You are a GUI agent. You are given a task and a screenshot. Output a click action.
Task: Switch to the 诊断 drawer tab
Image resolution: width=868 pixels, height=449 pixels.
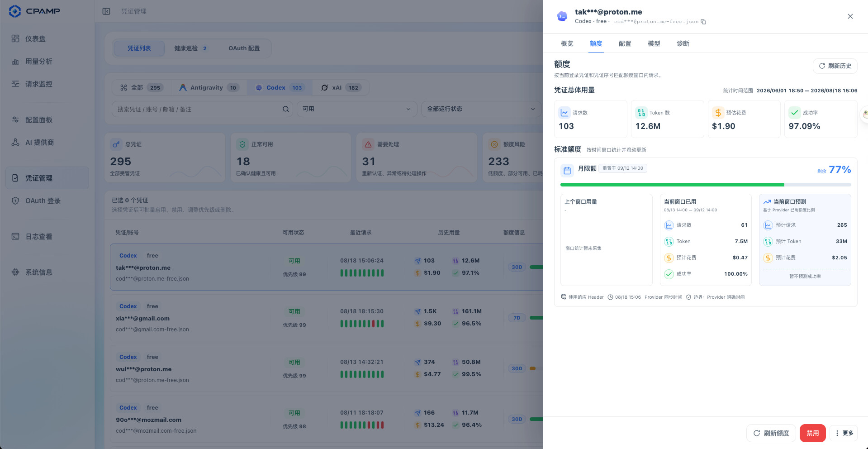pos(683,43)
